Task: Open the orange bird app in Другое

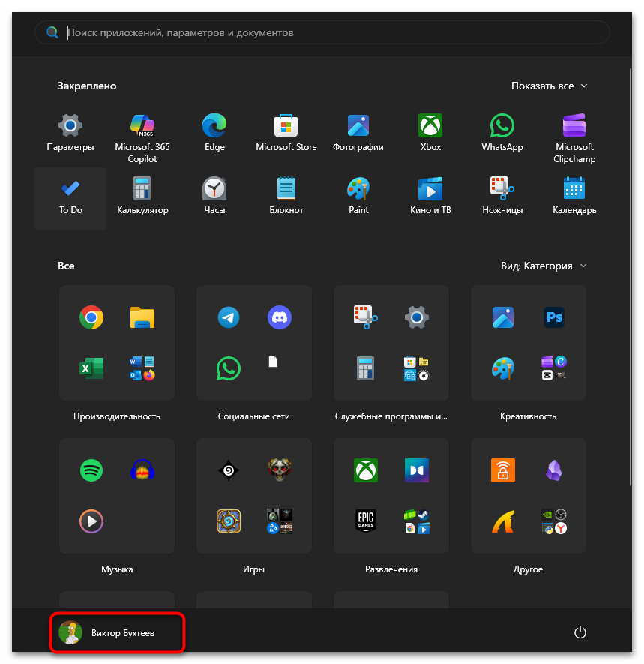Action: point(502,521)
